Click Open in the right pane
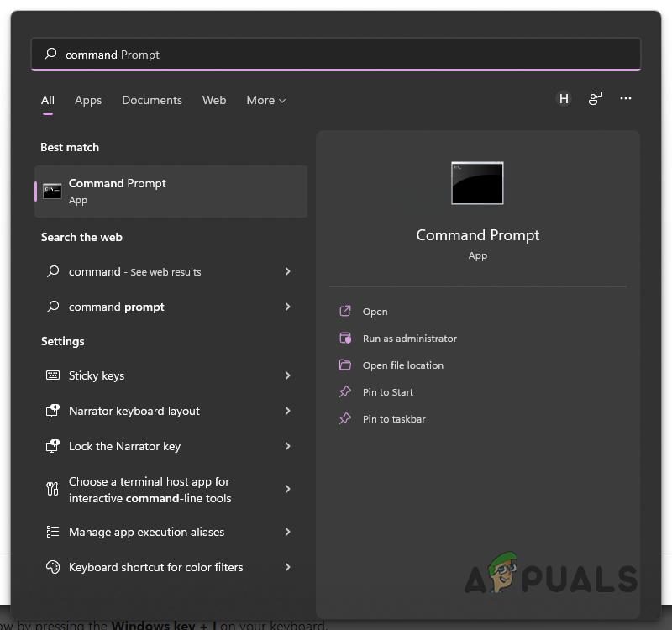 [x=375, y=312]
